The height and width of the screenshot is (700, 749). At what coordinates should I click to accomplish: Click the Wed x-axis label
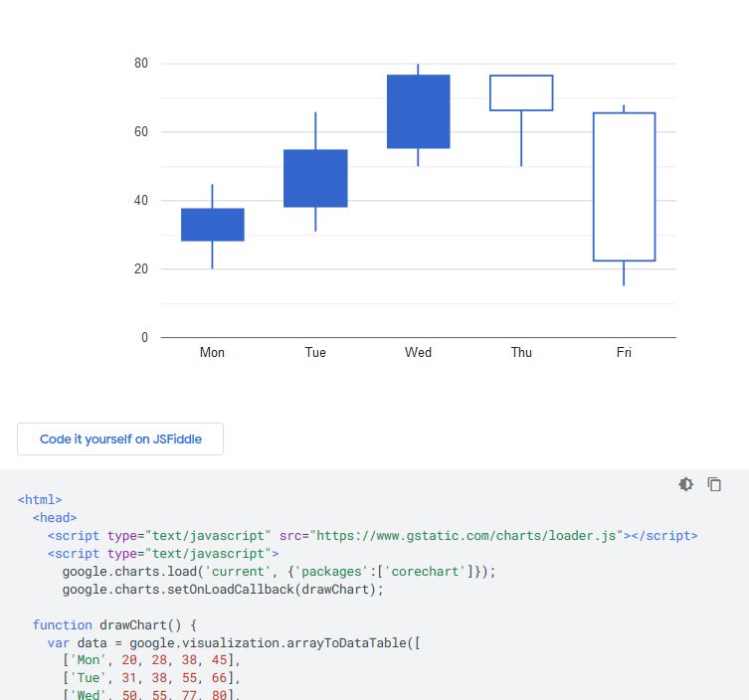tap(419, 352)
